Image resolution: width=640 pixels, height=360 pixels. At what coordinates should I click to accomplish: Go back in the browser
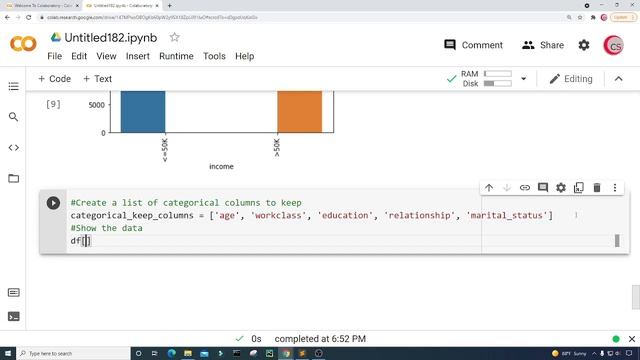7,18
